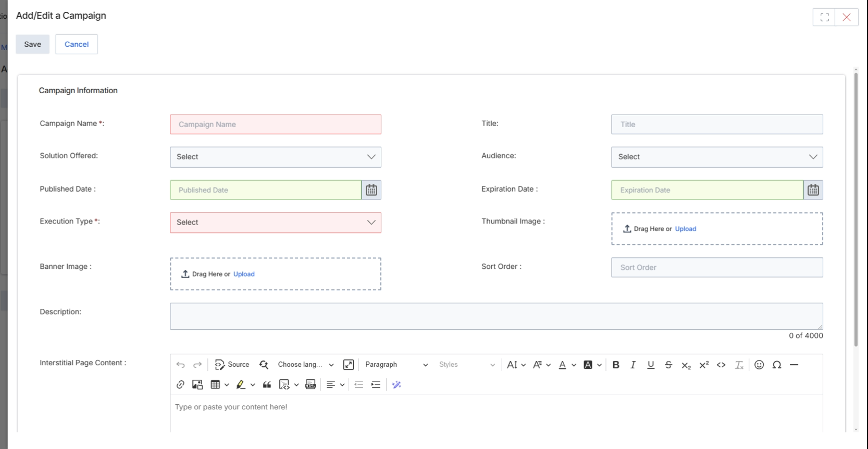
Task: Apply superscript formatting
Action: pyautogui.click(x=704, y=365)
